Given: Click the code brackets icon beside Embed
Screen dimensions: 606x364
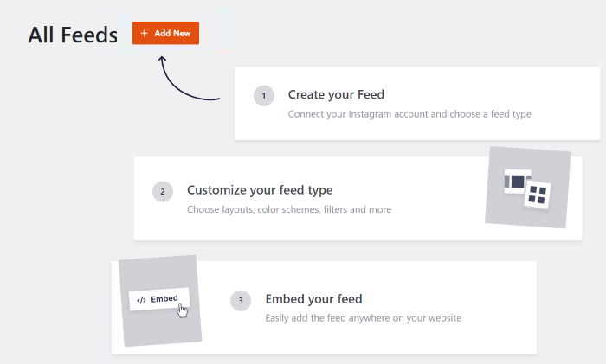Looking at the screenshot, I should (x=141, y=300).
